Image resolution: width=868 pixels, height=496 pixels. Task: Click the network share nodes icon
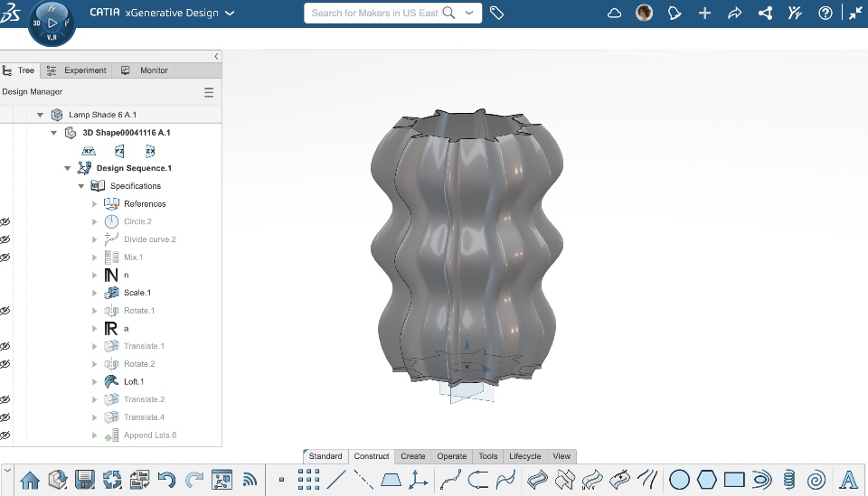pos(765,14)
